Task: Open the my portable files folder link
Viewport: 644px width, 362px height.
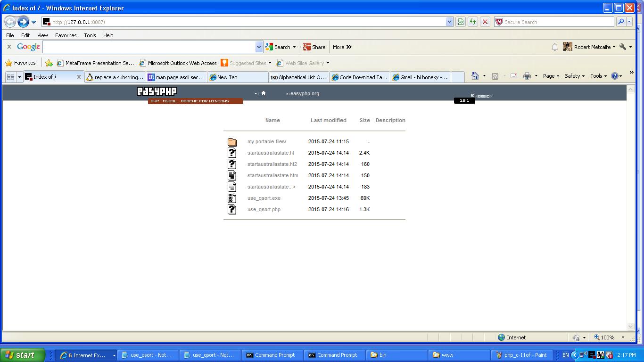Action: [x=266, y=141]
